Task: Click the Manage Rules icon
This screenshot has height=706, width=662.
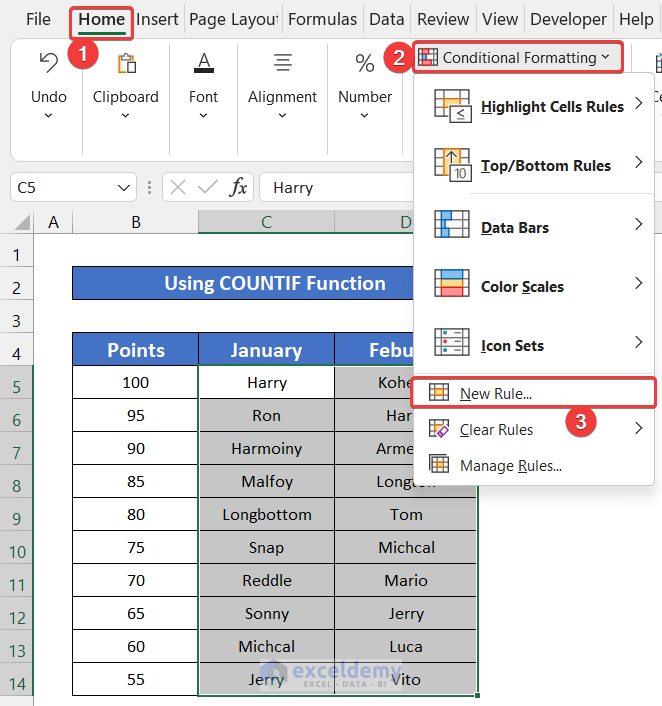Action: [x=439, y=464]
